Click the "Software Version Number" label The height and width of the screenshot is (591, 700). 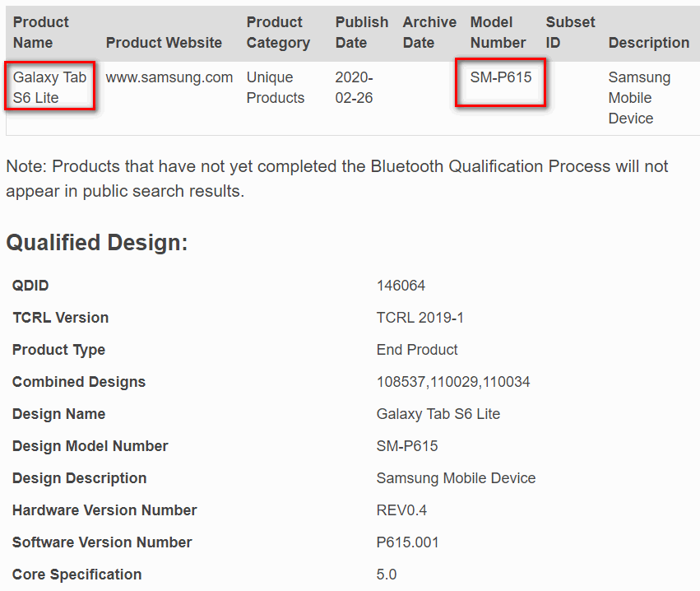tap(102, 542)
